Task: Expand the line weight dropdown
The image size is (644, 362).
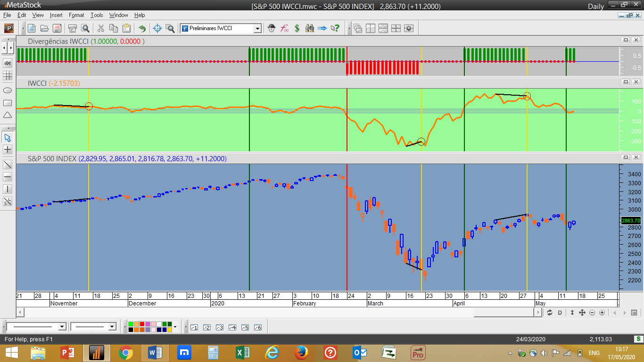Action: pos(112,327)
